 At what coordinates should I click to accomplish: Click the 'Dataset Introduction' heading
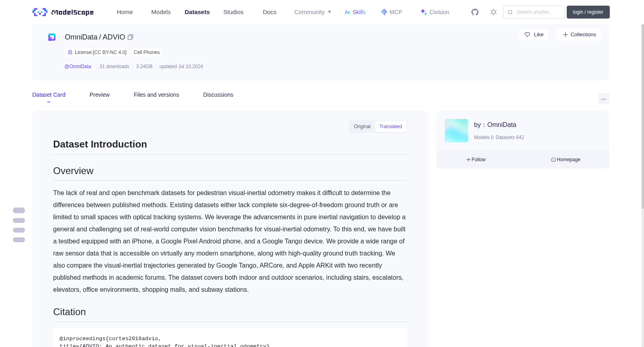point(100,144)
